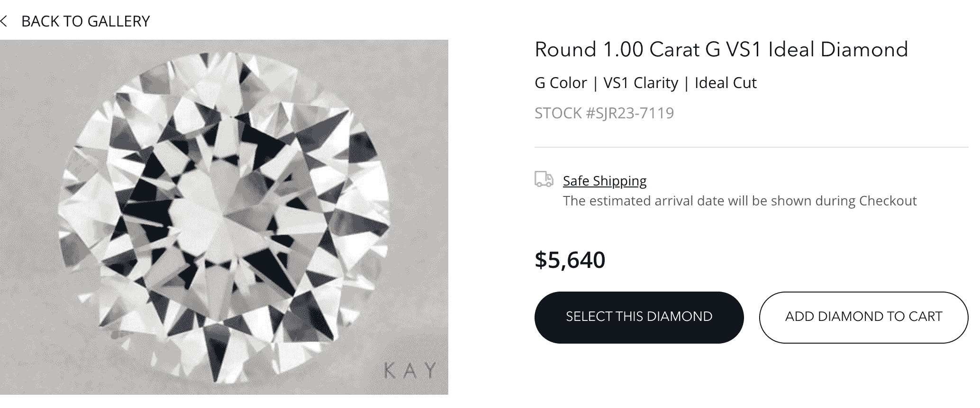Click the KAY watermark logo on image
Screen dimensions: 980x408
coord(410,371)
